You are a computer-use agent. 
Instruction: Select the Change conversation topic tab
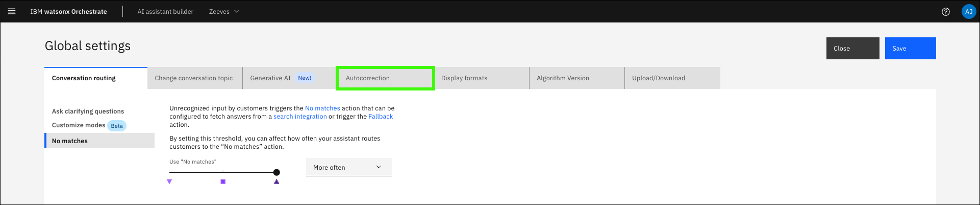(x=194, y=78)
